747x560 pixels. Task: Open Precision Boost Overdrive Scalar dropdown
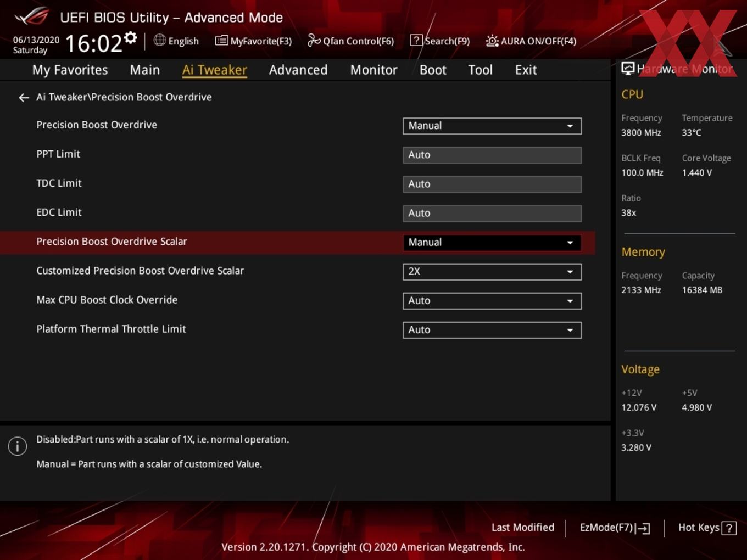pos(492,243)
